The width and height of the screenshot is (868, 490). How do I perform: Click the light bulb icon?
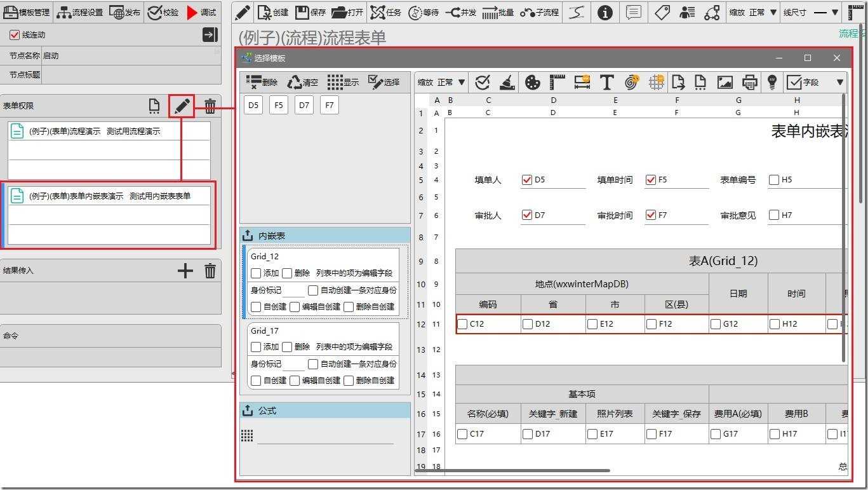pyautogui.click(x=772, y=82)
